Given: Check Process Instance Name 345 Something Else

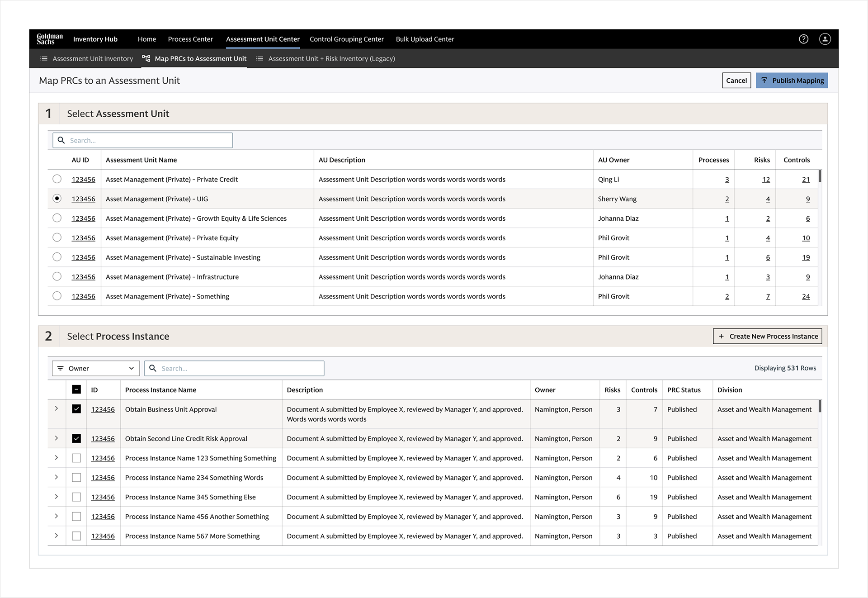Looking at the screenshot, I should coord(76,497).
